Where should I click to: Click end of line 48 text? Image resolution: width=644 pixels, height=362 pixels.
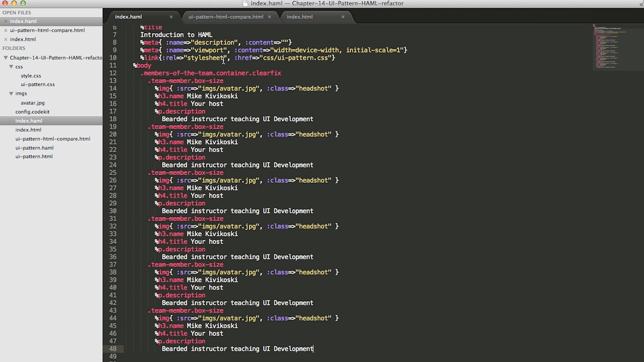(x=313, y=349)
